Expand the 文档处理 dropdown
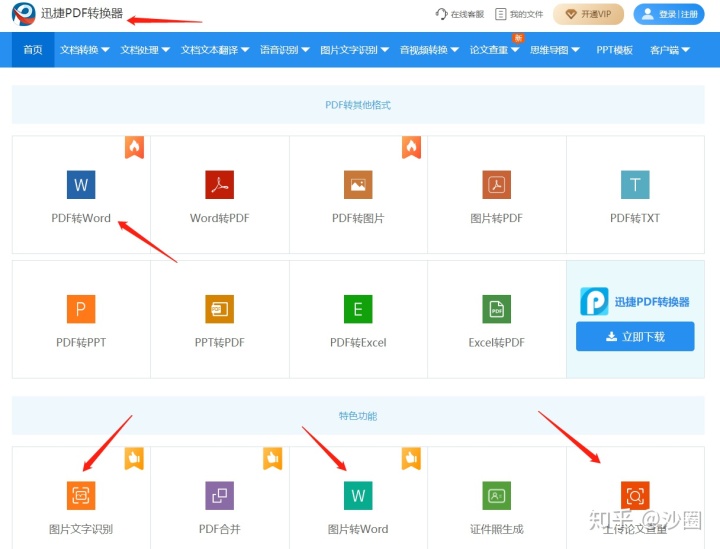Image resolution: width=720 pixels, height=549 pixels. pyautogui.click(x=145, y=50)
